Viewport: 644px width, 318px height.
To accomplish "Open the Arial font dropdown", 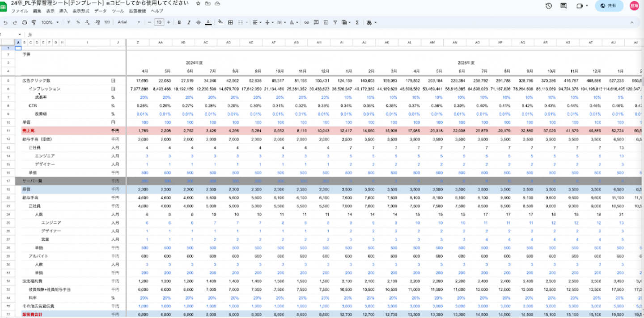I will (x=129, y=22).
